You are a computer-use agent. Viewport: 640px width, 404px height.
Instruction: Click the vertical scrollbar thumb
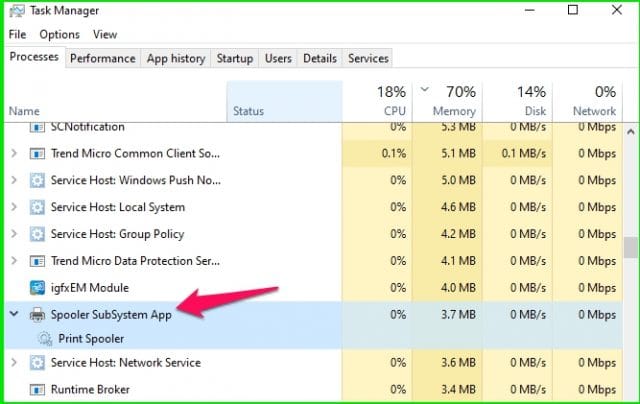tap(630, 247)
